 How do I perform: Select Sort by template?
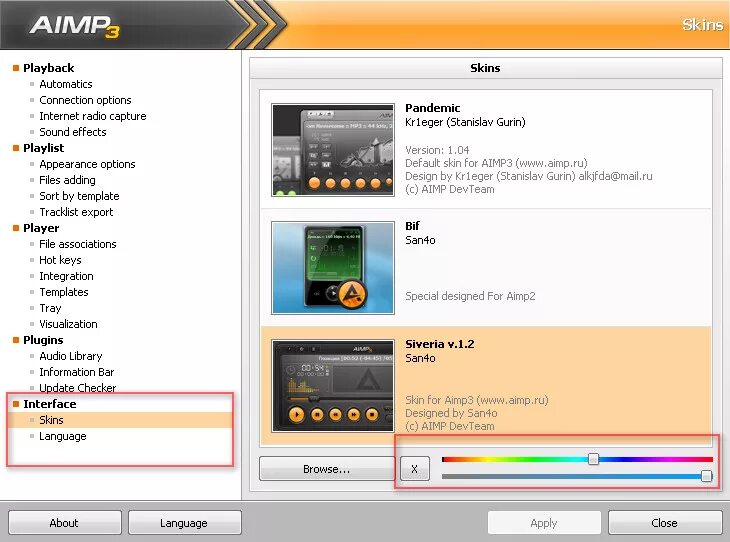[x=79, y=196]
